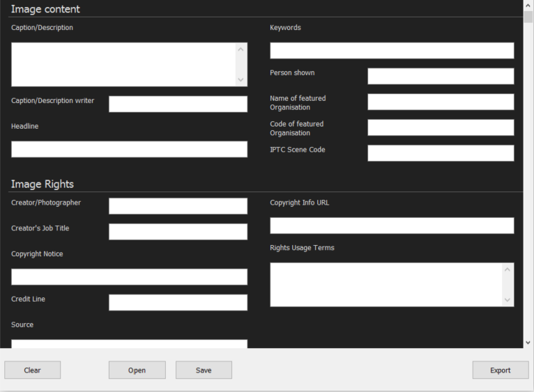Image resolution: width=534 pixels, height=392 pixels.
Task: Click the Credit Line field
Action: (x=178, y=302)
